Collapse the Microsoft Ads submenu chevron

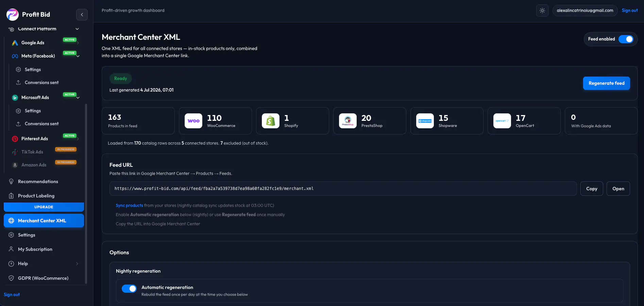[78, 98]
